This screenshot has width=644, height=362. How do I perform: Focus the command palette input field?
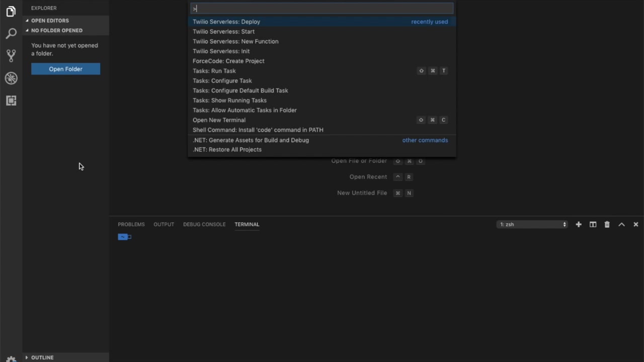click(322, 9)
